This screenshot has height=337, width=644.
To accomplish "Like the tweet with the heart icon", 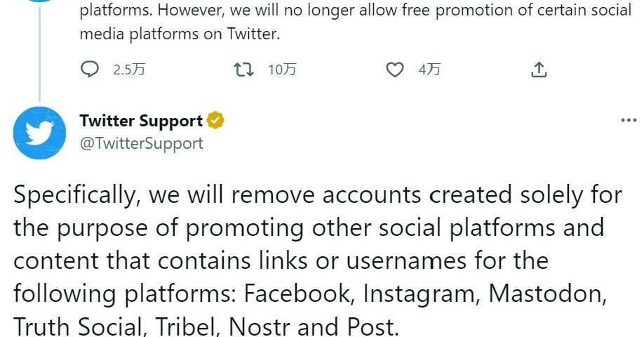I will 396,70.
